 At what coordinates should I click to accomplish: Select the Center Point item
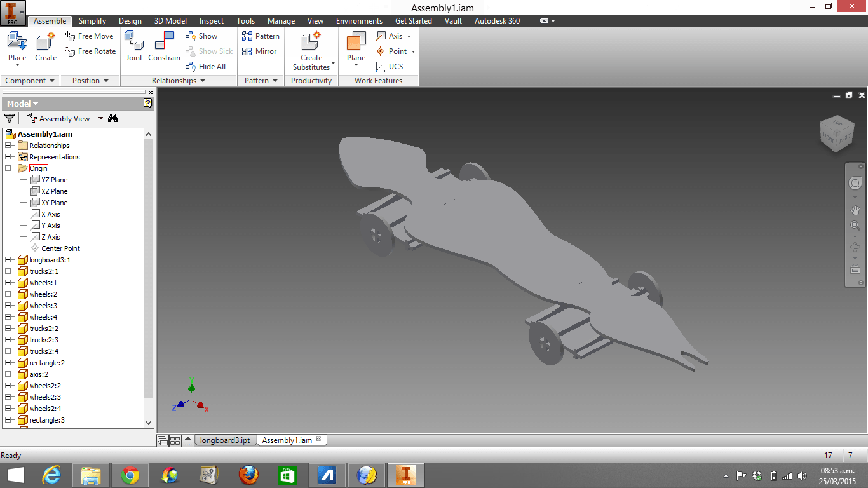[55, 248]
